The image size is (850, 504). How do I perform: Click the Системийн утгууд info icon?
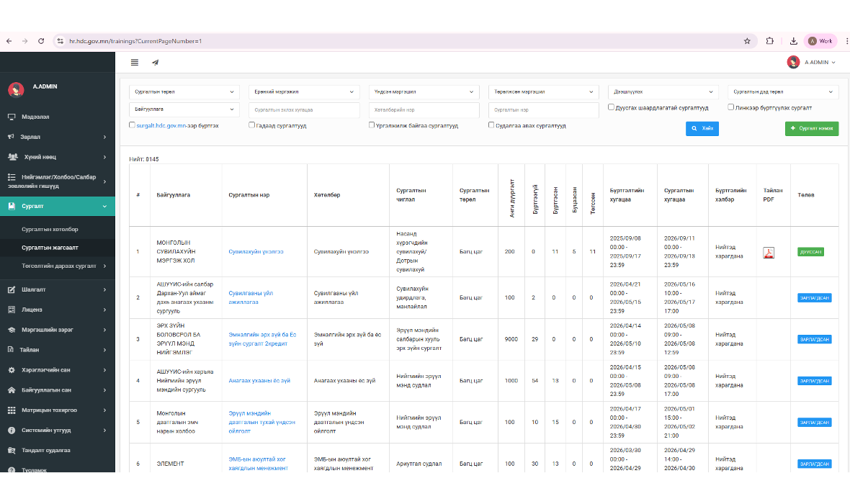[12, 431]
